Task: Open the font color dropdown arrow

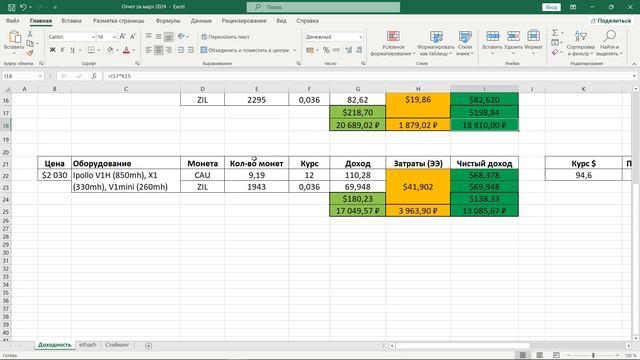Action: point(134,50)
